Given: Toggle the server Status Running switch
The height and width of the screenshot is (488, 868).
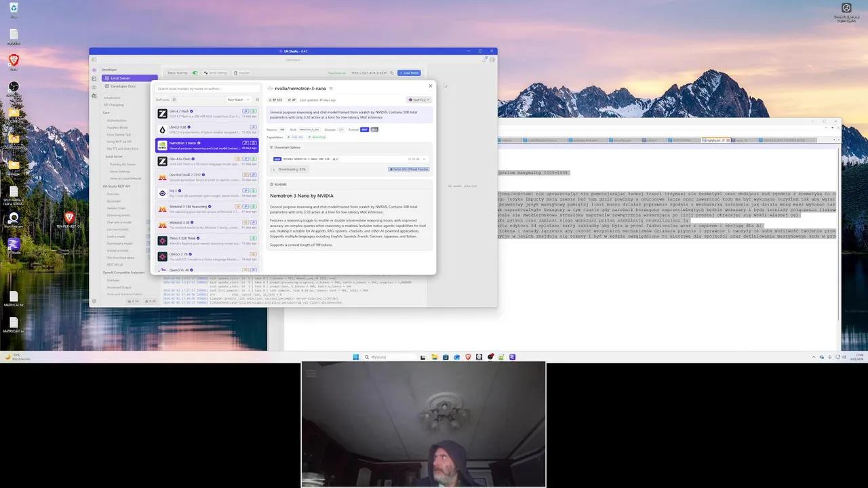Looking at the screenshot, I should pos(195,73).
